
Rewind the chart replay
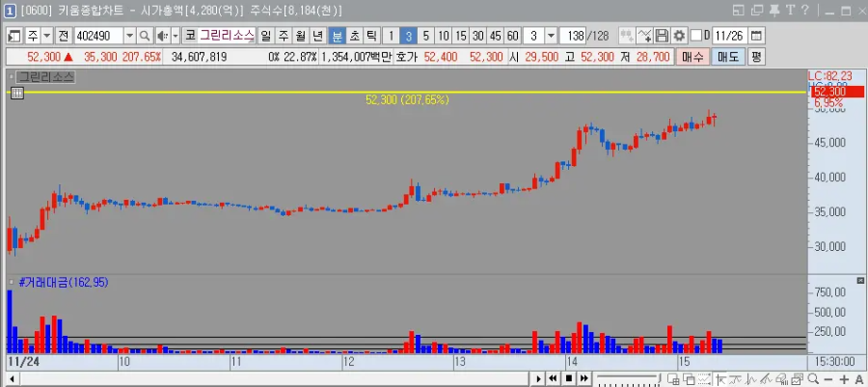(x=553, y=378)
